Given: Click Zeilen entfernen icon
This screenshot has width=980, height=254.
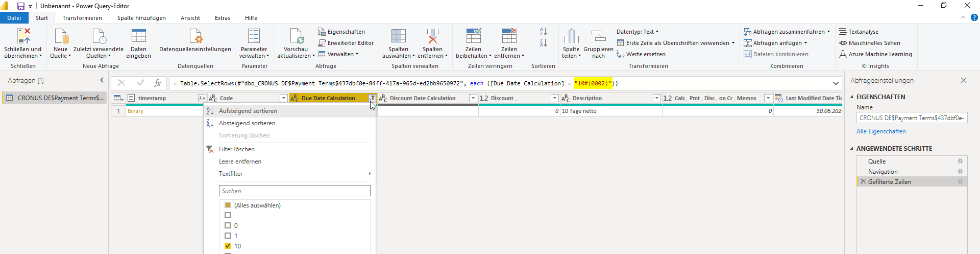Looking at the screenshot, I should [x=509, y=36].
